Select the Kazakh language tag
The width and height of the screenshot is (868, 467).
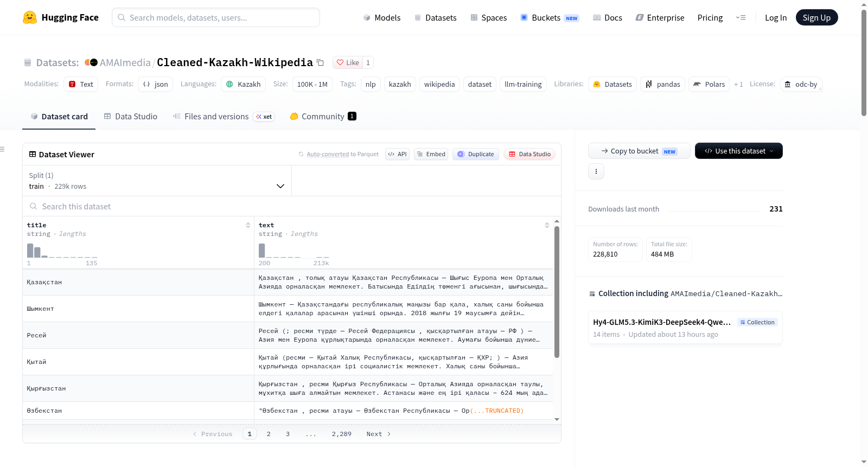tap(244, 84)
